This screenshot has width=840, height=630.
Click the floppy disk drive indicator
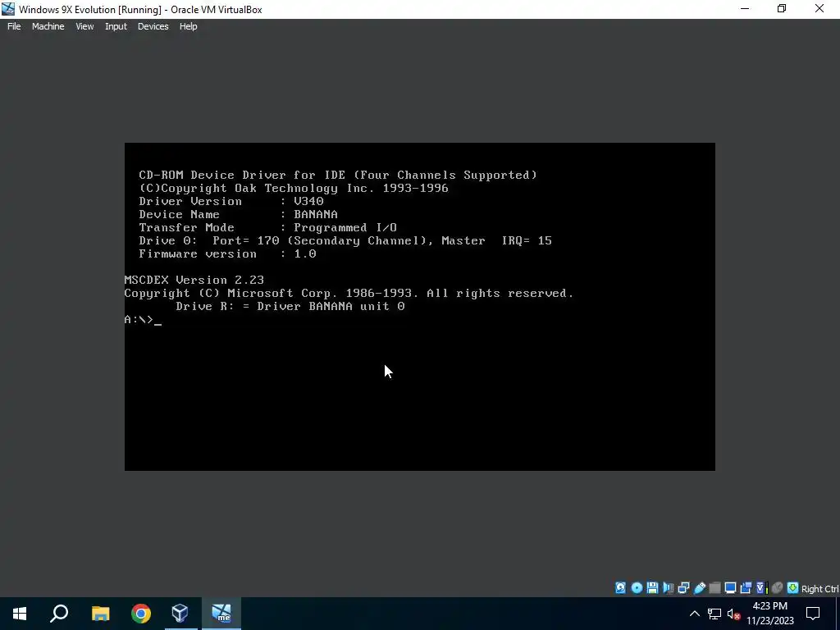coord(652,588)
